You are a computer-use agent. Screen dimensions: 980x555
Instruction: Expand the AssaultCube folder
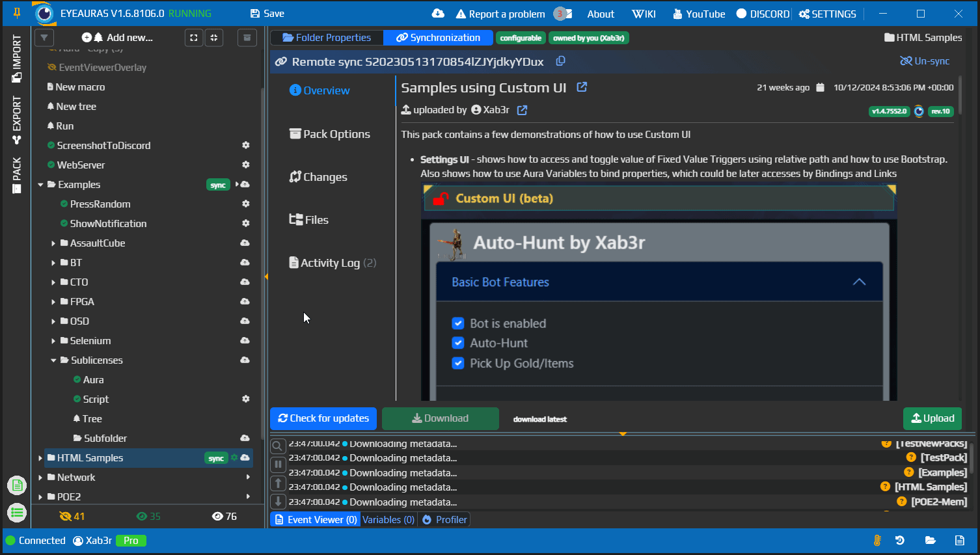55,243
